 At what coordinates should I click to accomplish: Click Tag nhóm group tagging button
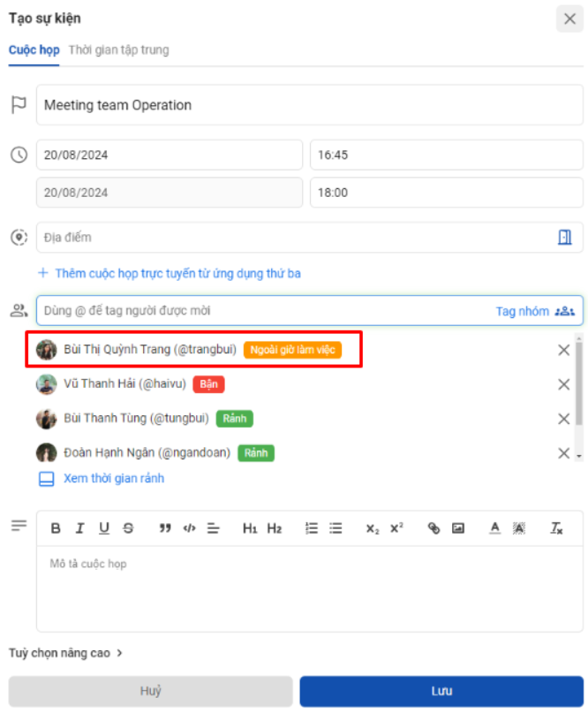[535, 311]
